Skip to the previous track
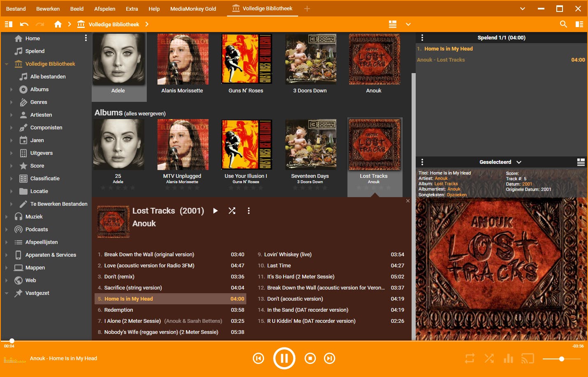This screenshot has width=588, height=377. pos(258,359)
